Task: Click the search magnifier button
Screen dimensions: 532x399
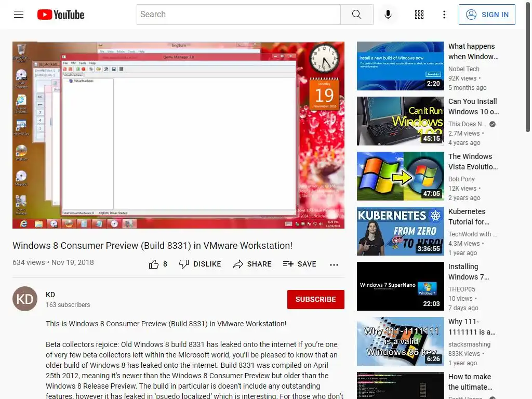Action: pos(356,15)
